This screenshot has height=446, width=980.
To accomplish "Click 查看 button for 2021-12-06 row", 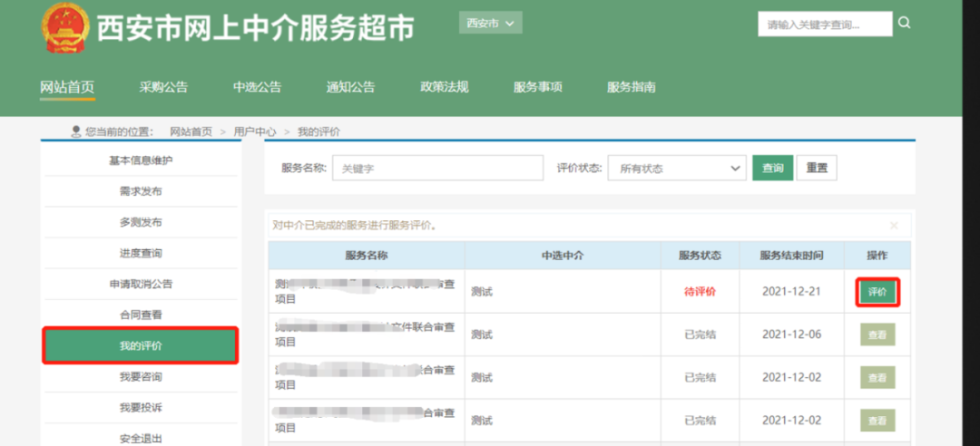I will pyautogui.click(x=877, y=334).
